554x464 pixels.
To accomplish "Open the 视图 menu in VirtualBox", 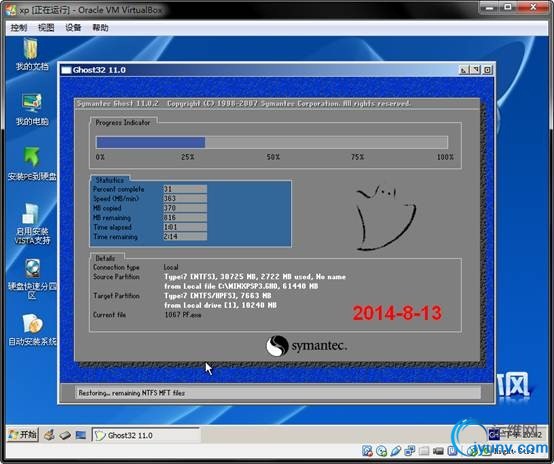I will point(46,28).
